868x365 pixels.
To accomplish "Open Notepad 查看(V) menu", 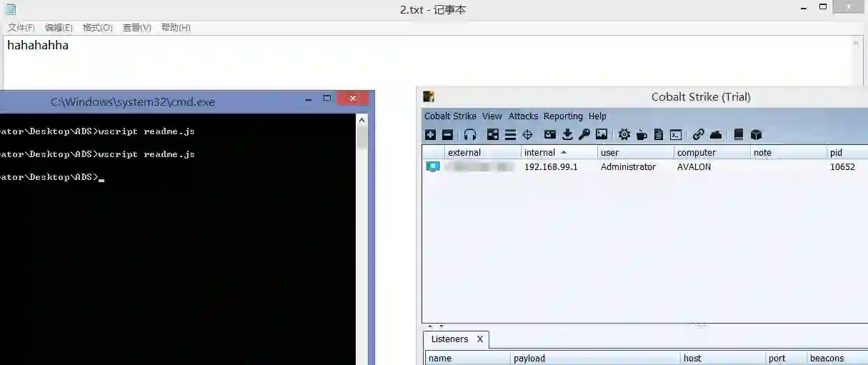I will 136,27.
